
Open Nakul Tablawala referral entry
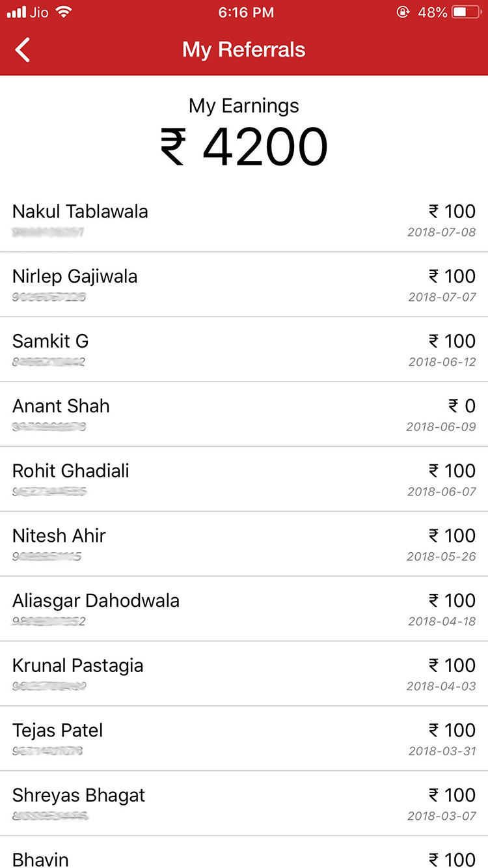pos(244,220)
